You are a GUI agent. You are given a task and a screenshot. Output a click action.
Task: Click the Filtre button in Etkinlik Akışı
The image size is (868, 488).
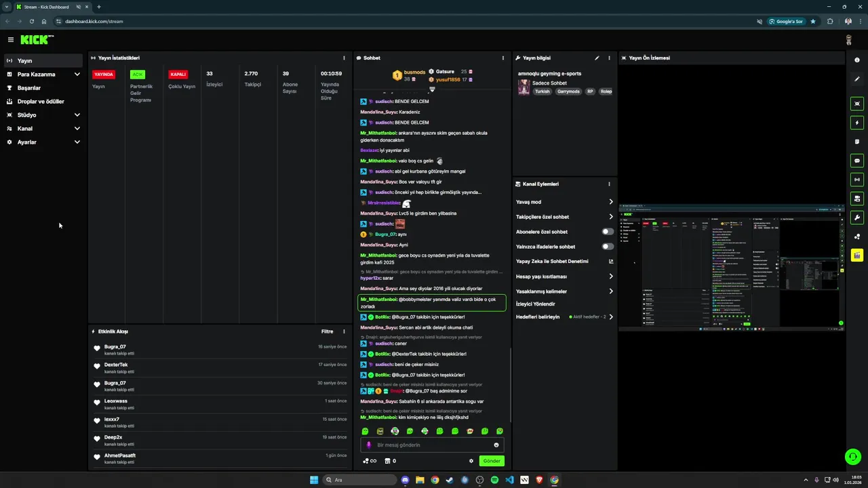[327, 331]
